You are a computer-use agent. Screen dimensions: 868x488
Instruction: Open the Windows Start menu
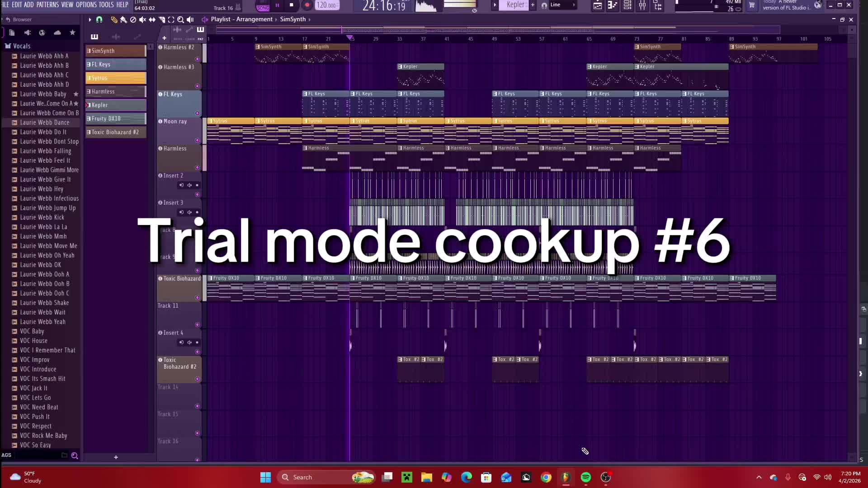coord(265,477)
